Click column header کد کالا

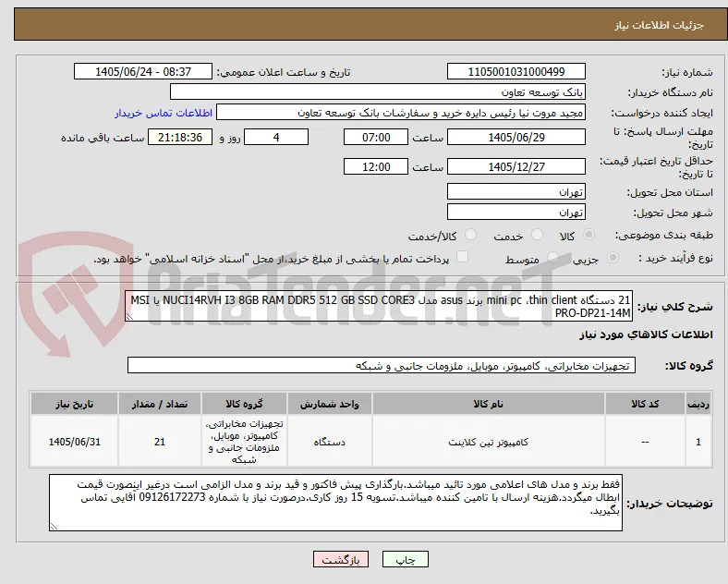645,404
